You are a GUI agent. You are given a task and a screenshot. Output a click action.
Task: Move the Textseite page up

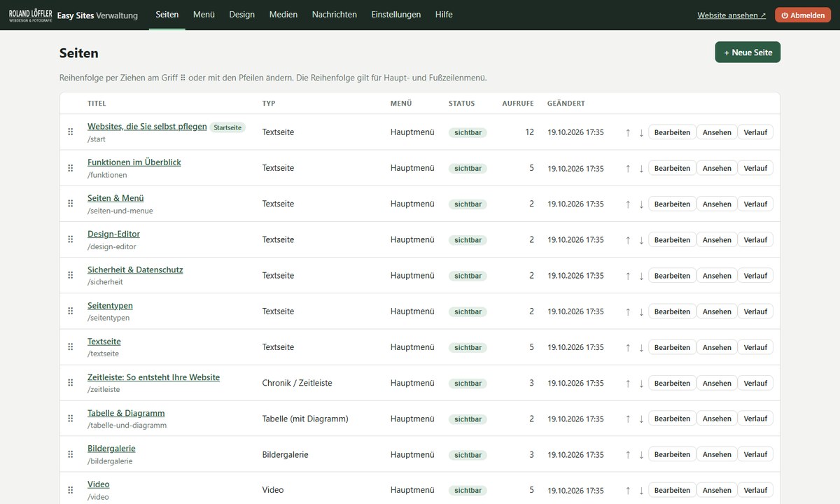pos(628,347)
